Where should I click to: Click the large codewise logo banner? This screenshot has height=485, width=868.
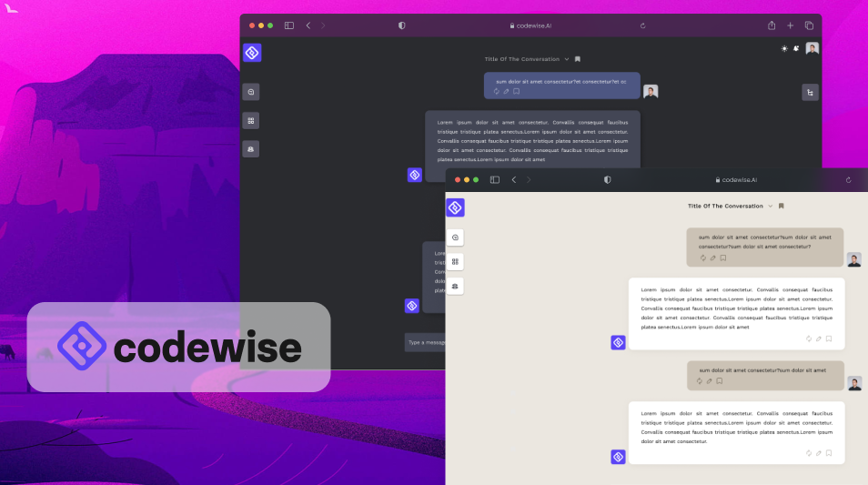[179, 347]
